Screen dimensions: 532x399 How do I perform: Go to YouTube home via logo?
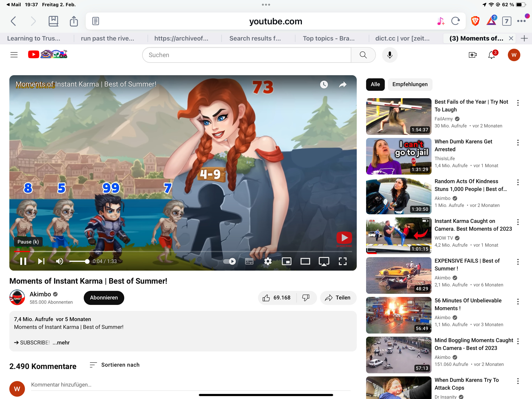pyautogui.click(x=48, y=54)
